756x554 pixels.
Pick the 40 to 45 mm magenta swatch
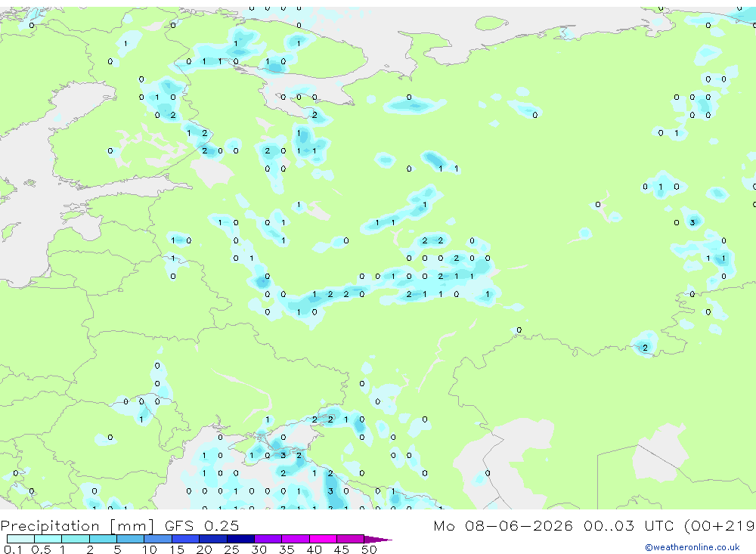[x=323, y=539]
